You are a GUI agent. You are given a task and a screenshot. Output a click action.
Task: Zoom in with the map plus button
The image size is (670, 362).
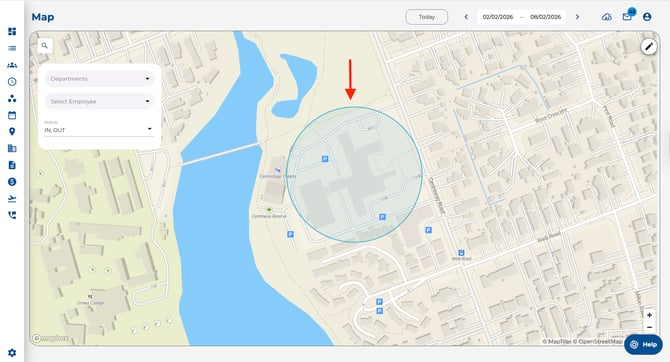tap(649, 315)
